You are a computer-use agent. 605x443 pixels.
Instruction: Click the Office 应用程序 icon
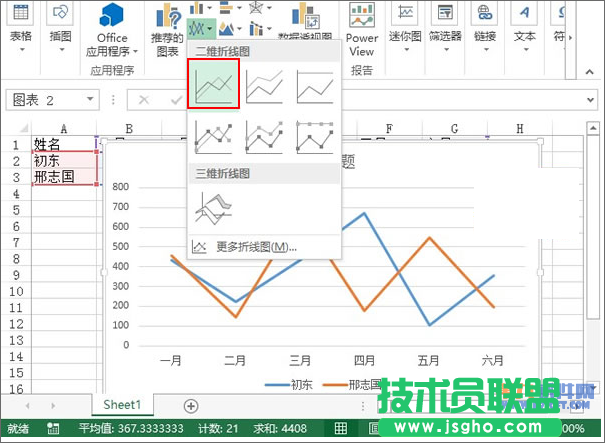[112, 15]
